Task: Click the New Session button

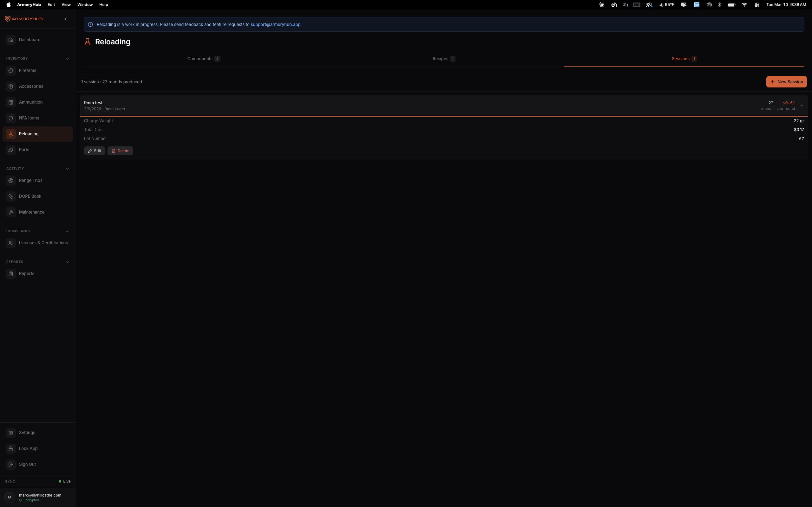Action: (787, 81)
